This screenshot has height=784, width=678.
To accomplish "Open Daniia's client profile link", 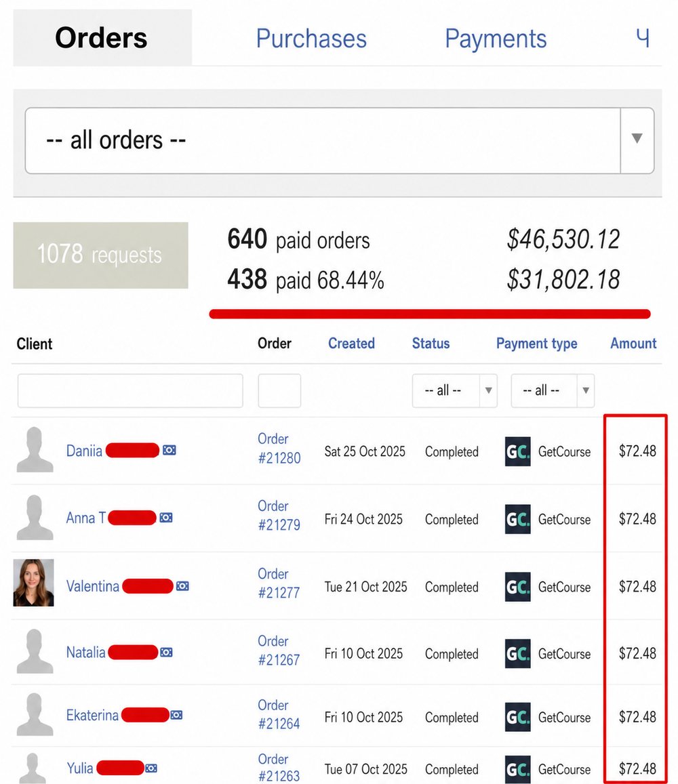I will 84,451.
